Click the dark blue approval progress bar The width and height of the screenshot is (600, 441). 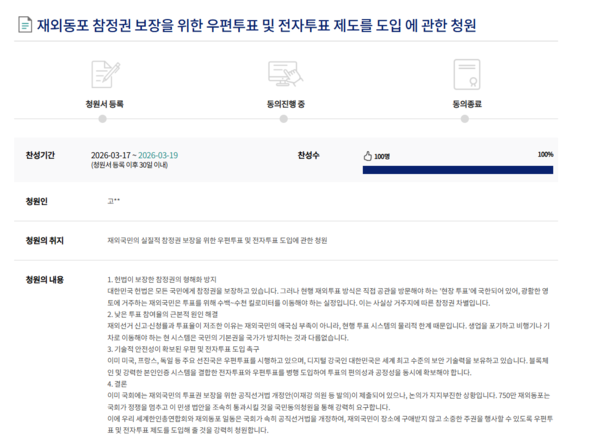point(458,170)
